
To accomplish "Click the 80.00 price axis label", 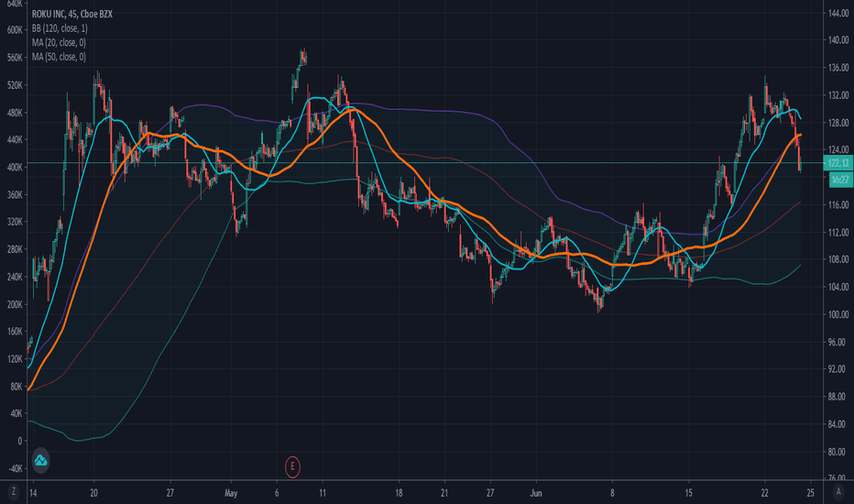I will click(838, 452).
